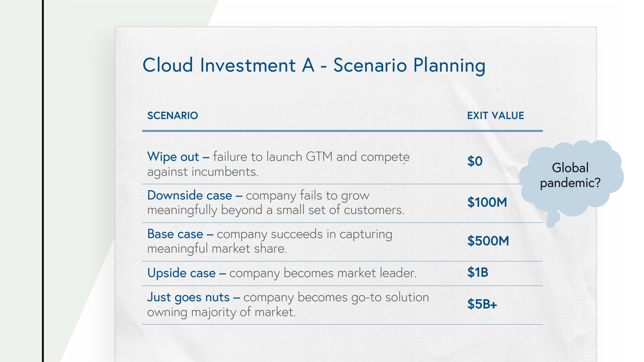
Task: Select the $5B+ exit value
Action: (482, 304)
